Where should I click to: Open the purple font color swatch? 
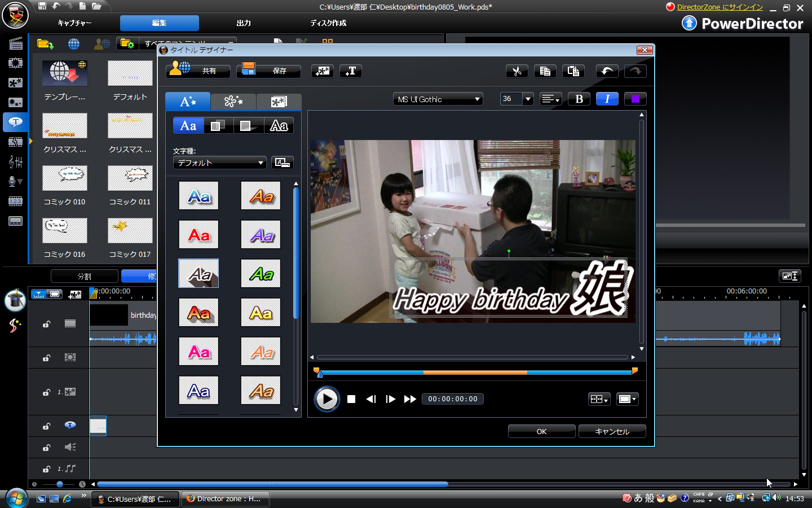(x=636, y=99)
